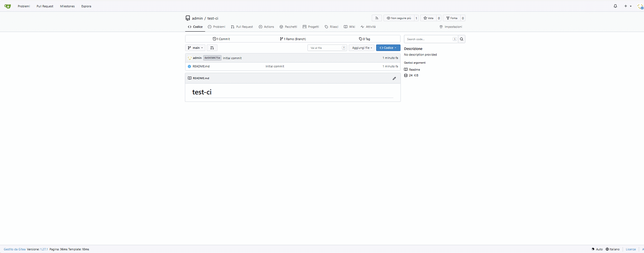The height and width of the screenshot is (253, 644).
Task: Edit README.md with the pencil icon
Action: pos(394,78)
